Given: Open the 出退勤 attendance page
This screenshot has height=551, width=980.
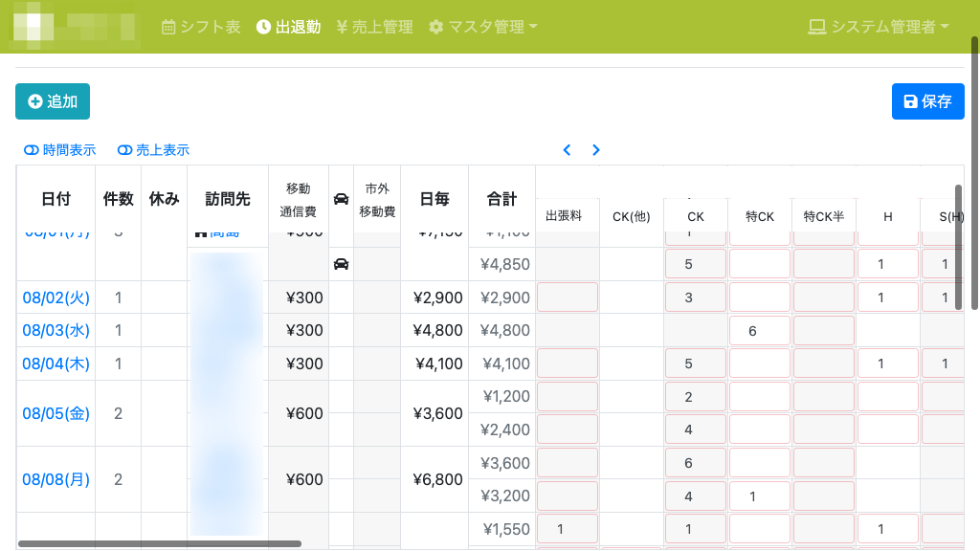Looking at the screenshot, I should (288, 27).
